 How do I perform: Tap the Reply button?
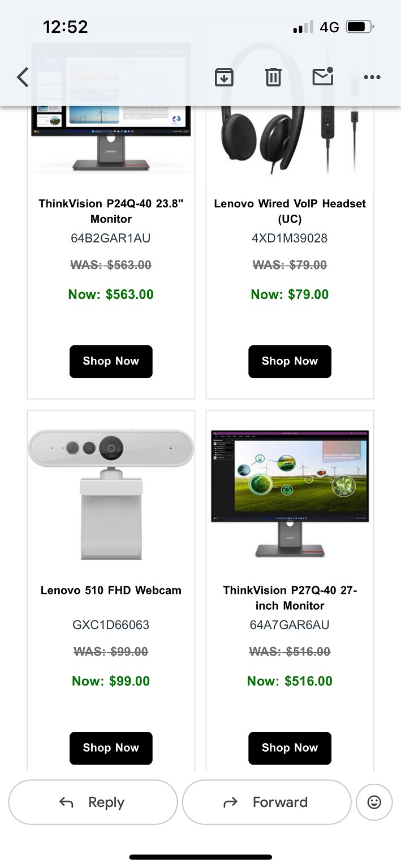pyautogui.click(x=93, y=802)
